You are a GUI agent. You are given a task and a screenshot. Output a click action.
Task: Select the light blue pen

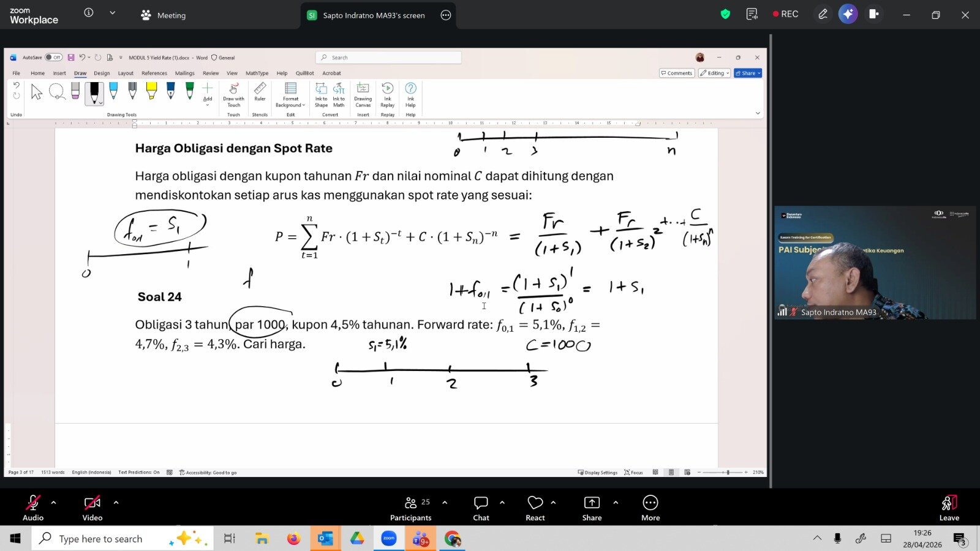coord(113,91)
